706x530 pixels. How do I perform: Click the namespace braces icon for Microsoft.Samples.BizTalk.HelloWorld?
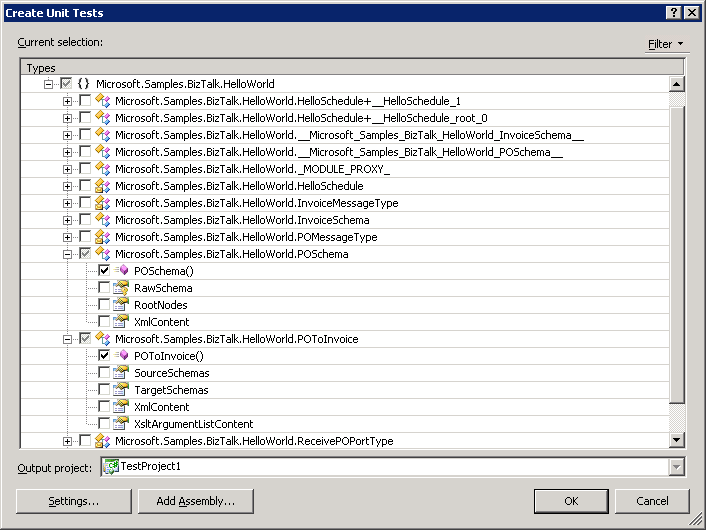point(83,84)
